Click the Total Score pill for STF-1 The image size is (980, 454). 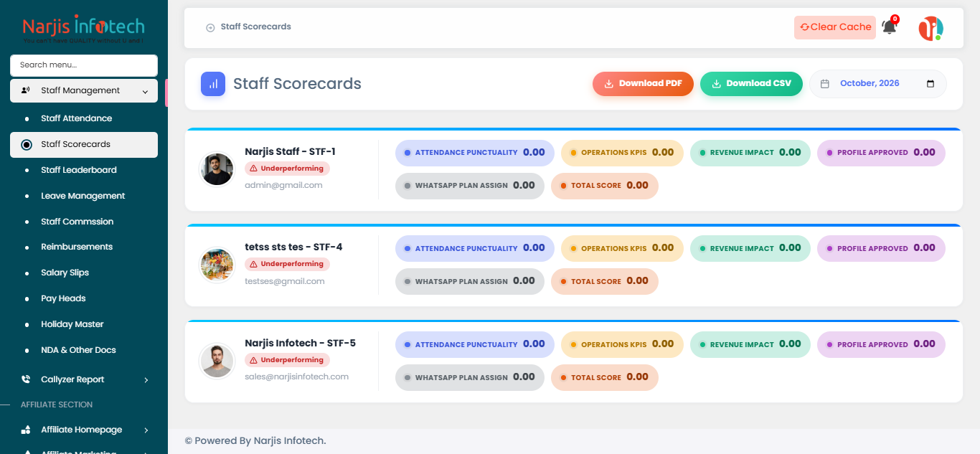pos(605,186)
